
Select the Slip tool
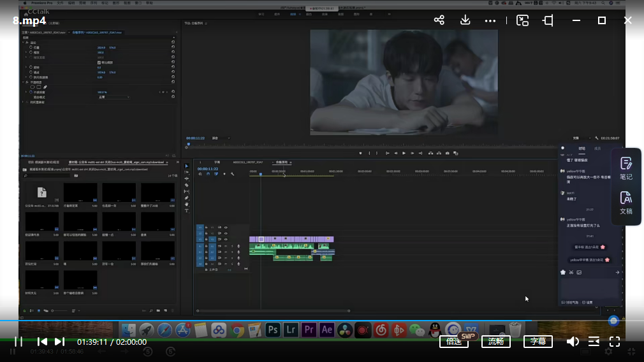click(x=186, y=191)
